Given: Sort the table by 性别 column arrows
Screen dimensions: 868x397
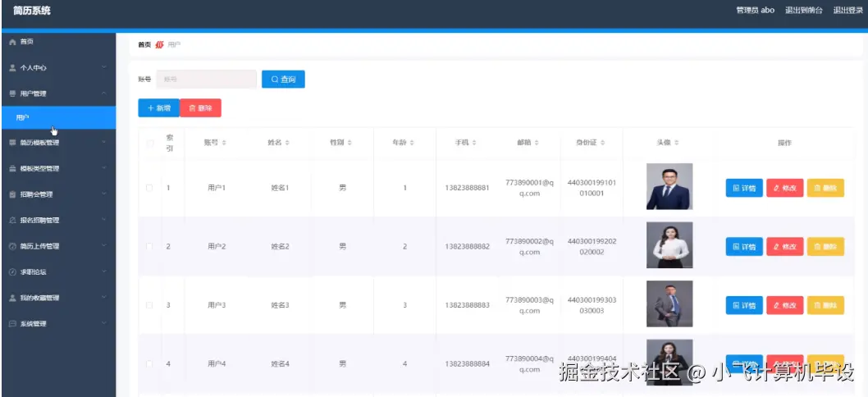Looking at the screenshot, I should pyautogui.click(x=349, y=143).
